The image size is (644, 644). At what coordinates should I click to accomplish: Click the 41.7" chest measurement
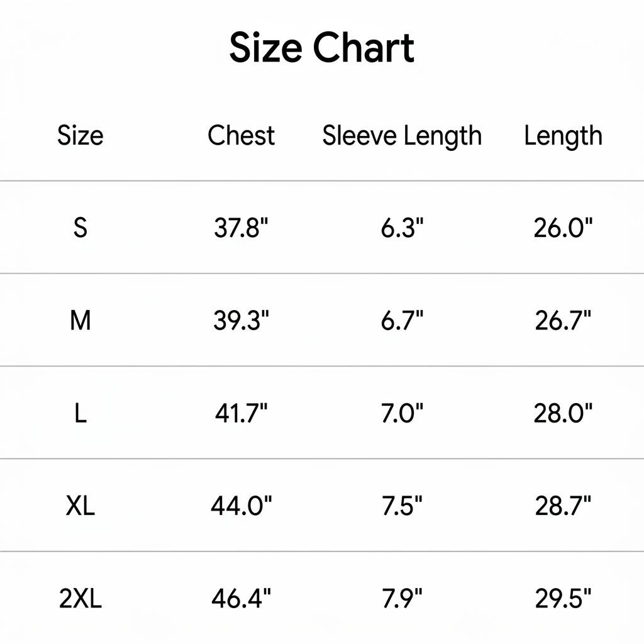[x=241, y=413]
